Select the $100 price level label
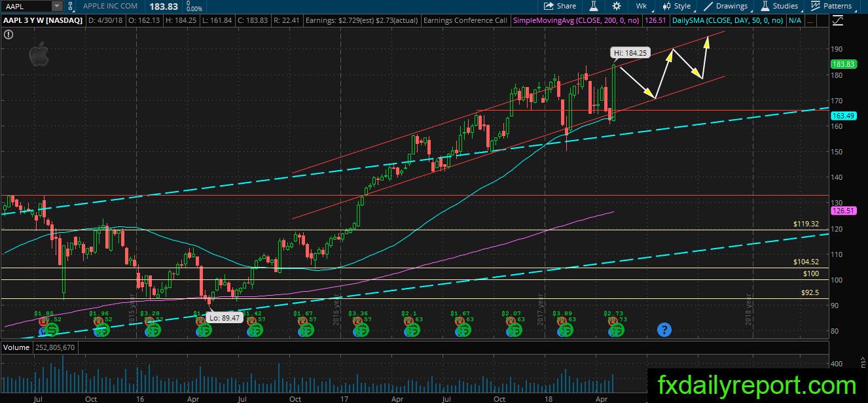The width and height of the screenshot is (868, 403). (x=810, y=273)
